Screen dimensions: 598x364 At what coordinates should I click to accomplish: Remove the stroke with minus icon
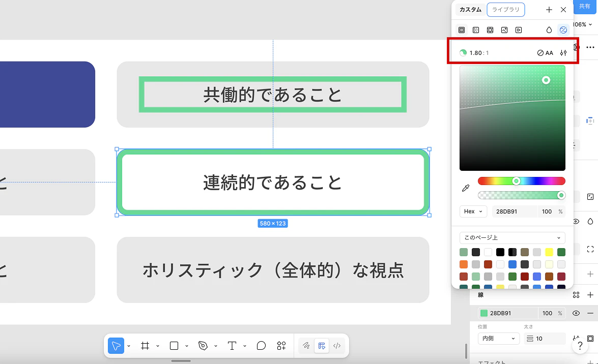(590, 313)
